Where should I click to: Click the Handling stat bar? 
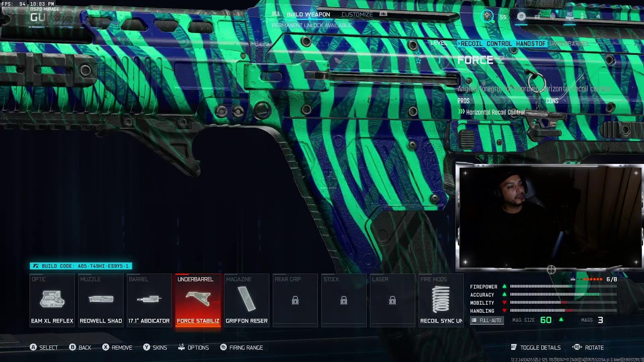point(563,311)
